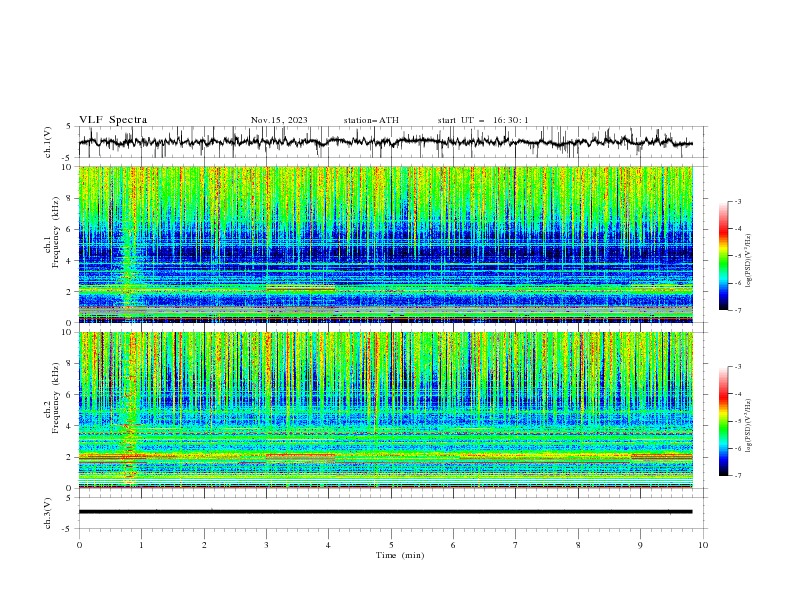Click time axis tick label '0'
The height and width of the screenshot is (612, 792).
coord(79,545)
